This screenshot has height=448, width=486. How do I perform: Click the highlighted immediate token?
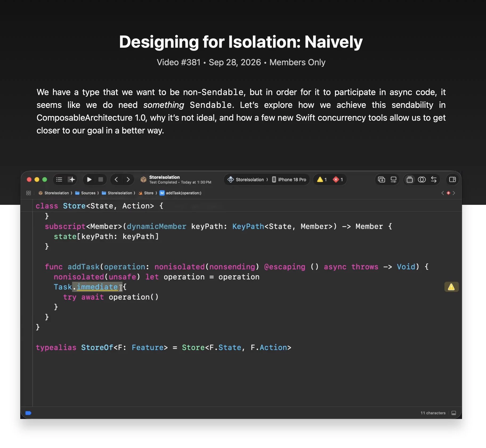[x=97, y=287]
